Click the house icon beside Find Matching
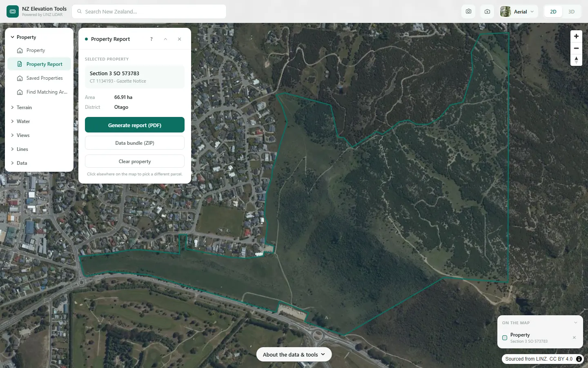This screenshot has height=368, width=588. pos(20,92)
